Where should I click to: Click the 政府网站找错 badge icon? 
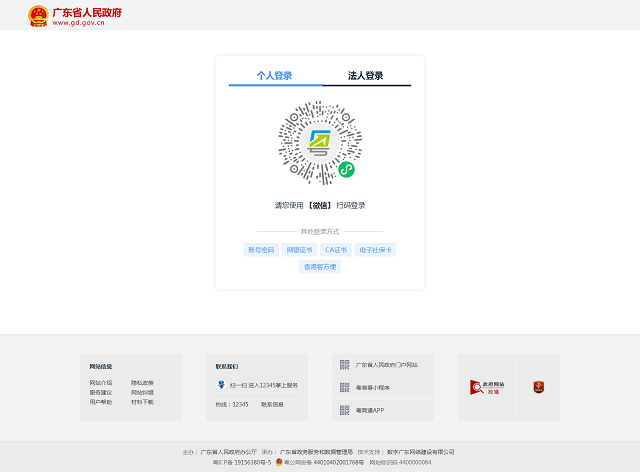(487, 387)
